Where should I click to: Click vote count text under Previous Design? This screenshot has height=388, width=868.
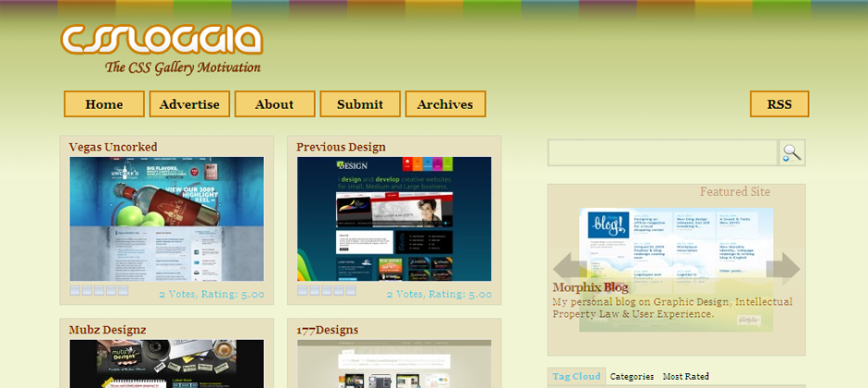(439, 295)
